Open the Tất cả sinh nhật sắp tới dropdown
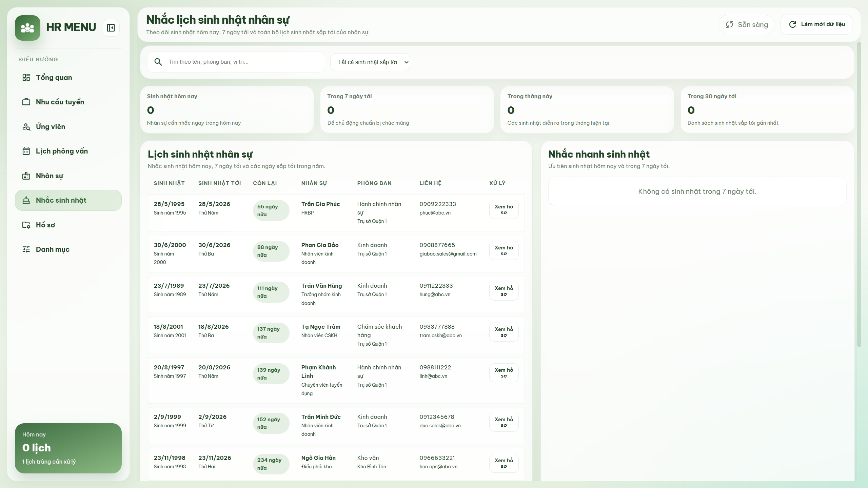The image size is (868, 488). (x=370, y=62)
